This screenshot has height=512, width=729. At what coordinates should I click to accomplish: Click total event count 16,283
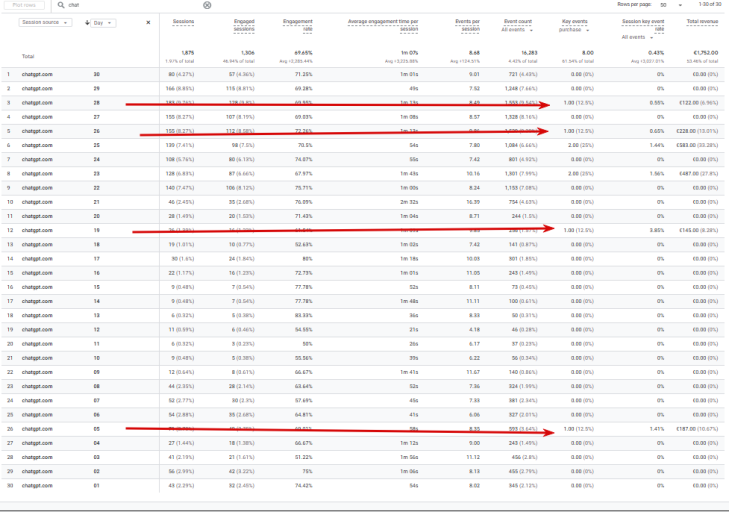tap(529, 53)
